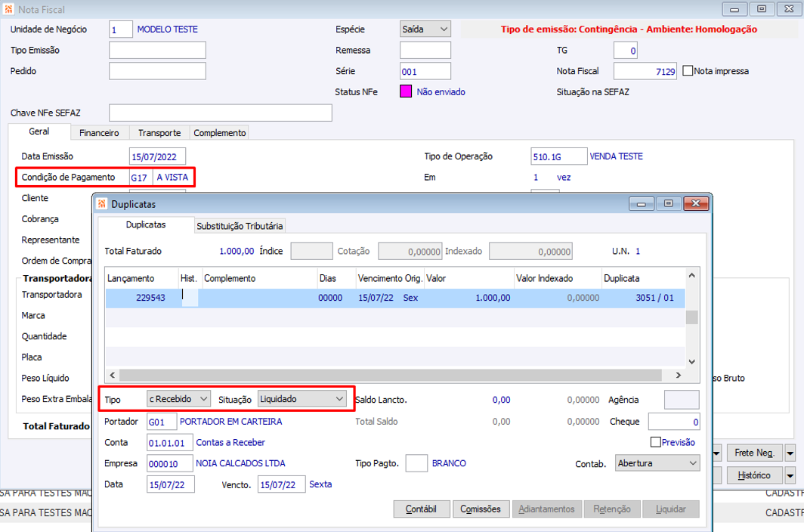This screenshot has height=532, width=807.
Task: Click the Retenção button
Action: [612, 509]
